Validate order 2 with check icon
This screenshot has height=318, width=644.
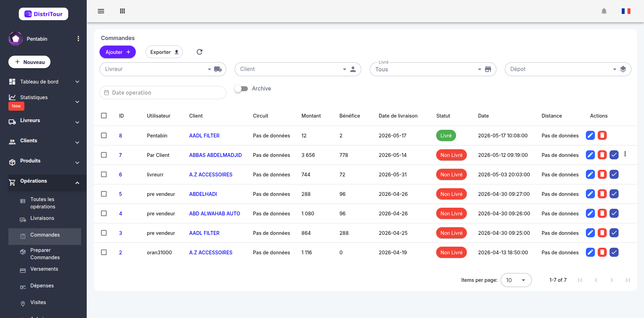coord(614,252)
